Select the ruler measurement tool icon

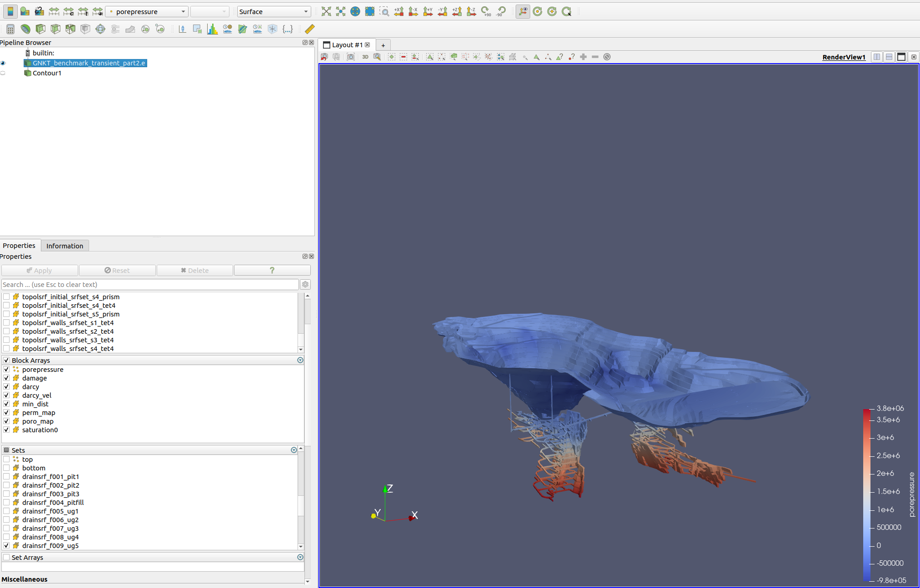pyautogui.click(x=309, y=29)
